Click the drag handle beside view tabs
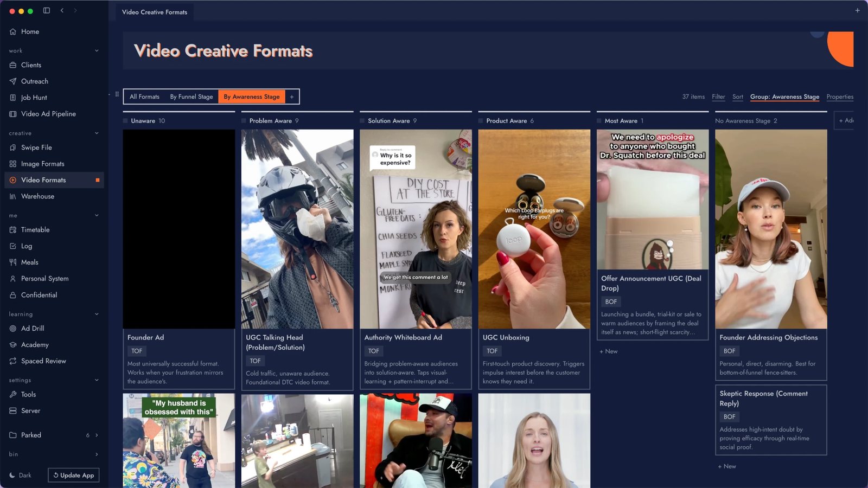This screenshot has width=868, height=488. [117, 94]
